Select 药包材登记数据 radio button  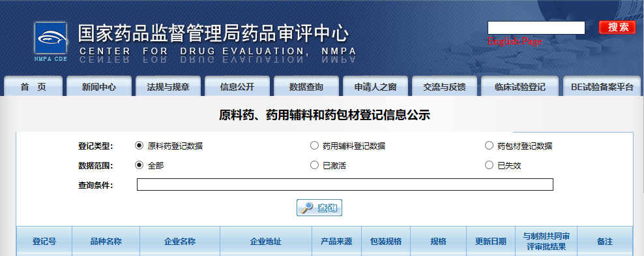489,146
